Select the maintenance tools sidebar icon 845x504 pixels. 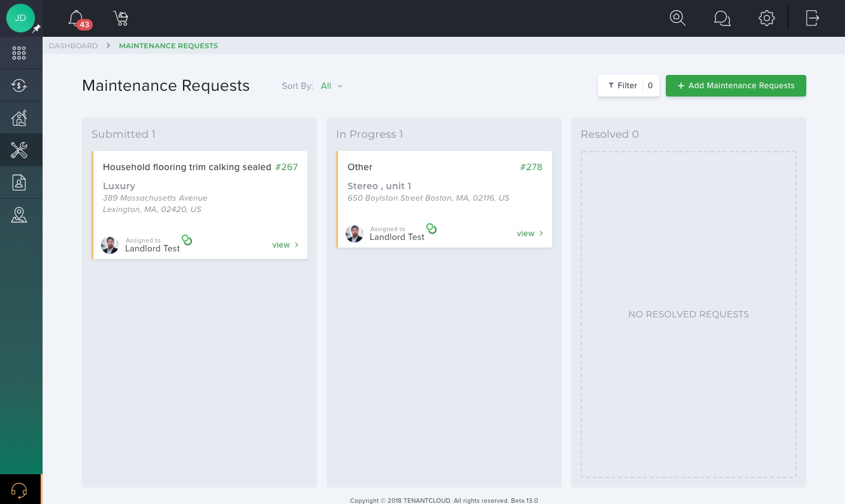[x=19, y=150]
